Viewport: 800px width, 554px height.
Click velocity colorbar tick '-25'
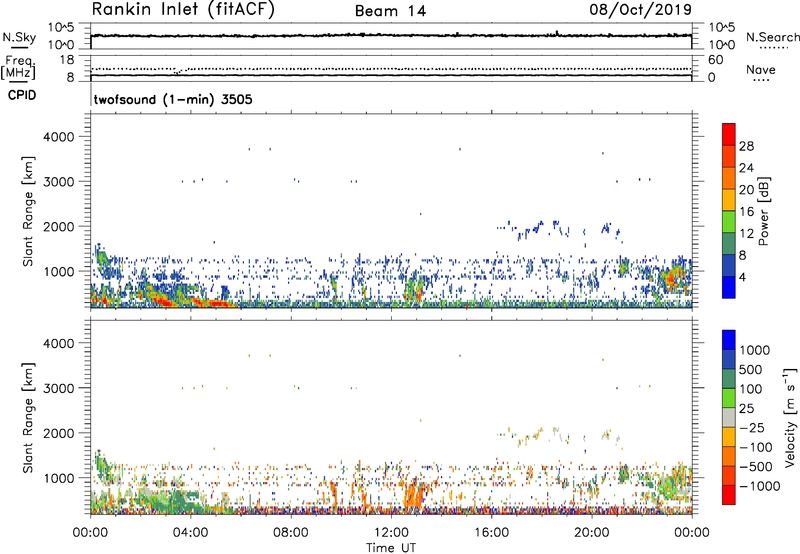coord(752,428)
